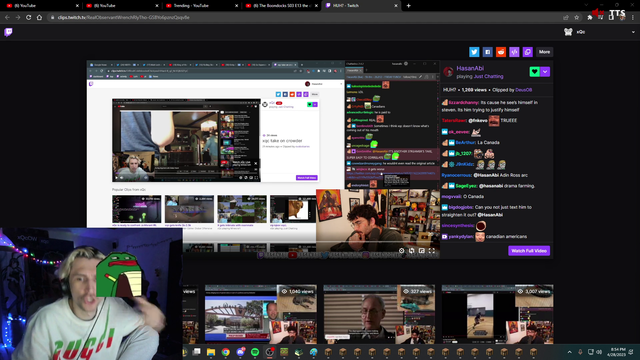Open browser extensions puzzle icon

(x=590, y=18)
